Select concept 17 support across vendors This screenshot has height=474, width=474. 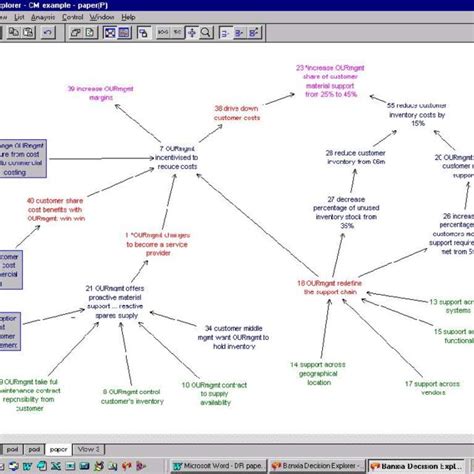[x=432, y=388]
